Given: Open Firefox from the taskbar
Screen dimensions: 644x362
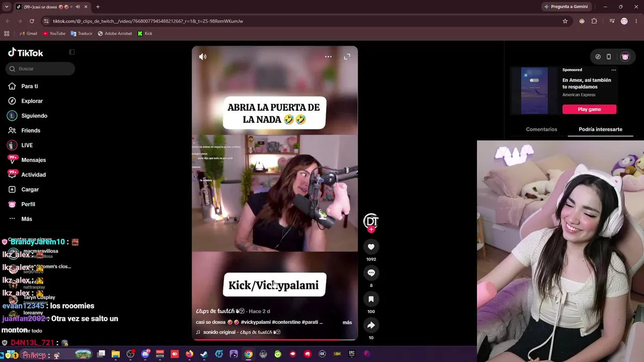Looking at the screenshot, I should coord(189,354).
